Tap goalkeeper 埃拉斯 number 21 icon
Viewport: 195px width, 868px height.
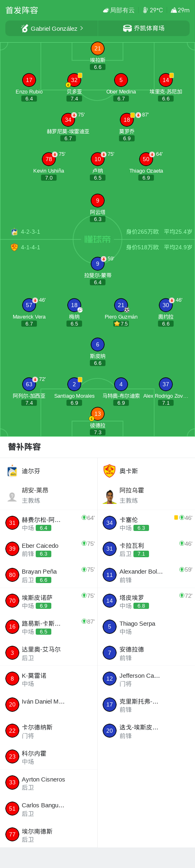click(97, 48)
